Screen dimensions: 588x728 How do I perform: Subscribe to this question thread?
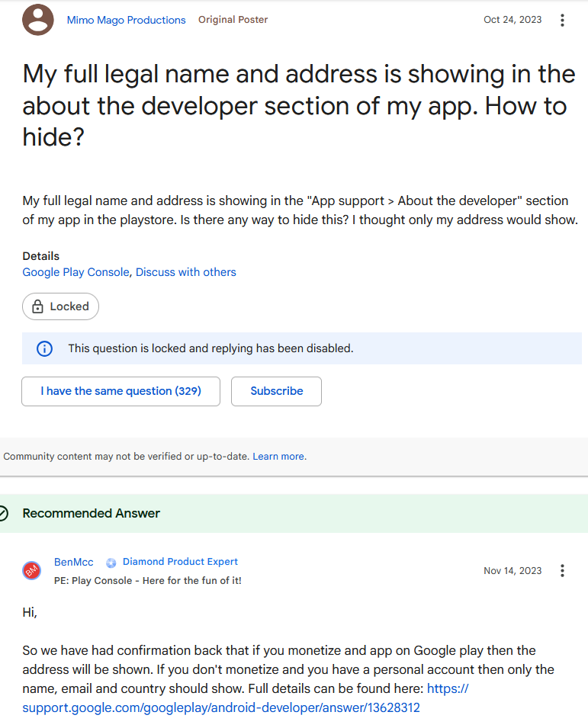tap(276, 391)
